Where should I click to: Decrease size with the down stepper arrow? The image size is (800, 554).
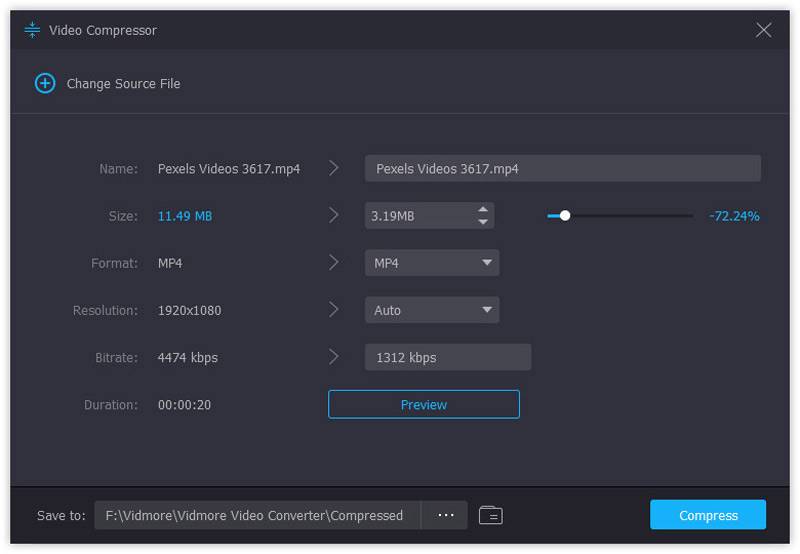[483, 221]
